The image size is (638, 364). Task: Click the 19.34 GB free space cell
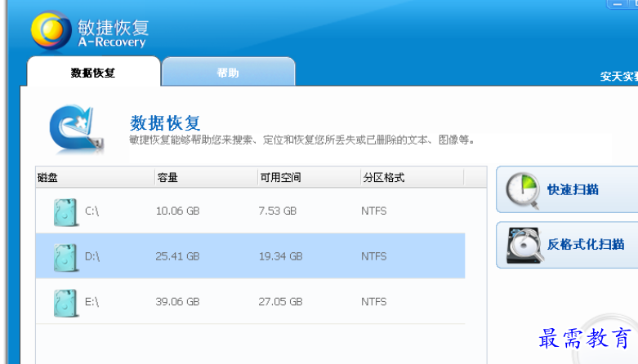click(281, 256)
